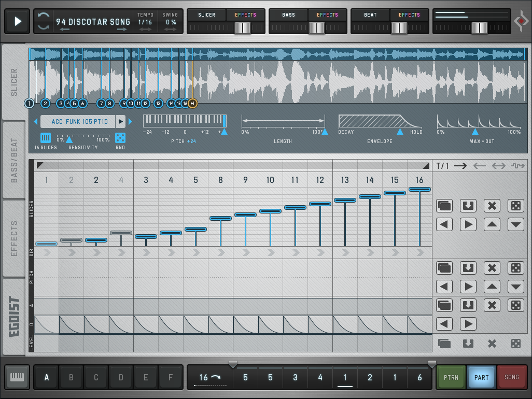The width and height of the screenshot is (532, 399).
Task: Shift pitch row up with arrow
Action: (x=492, y=287)
